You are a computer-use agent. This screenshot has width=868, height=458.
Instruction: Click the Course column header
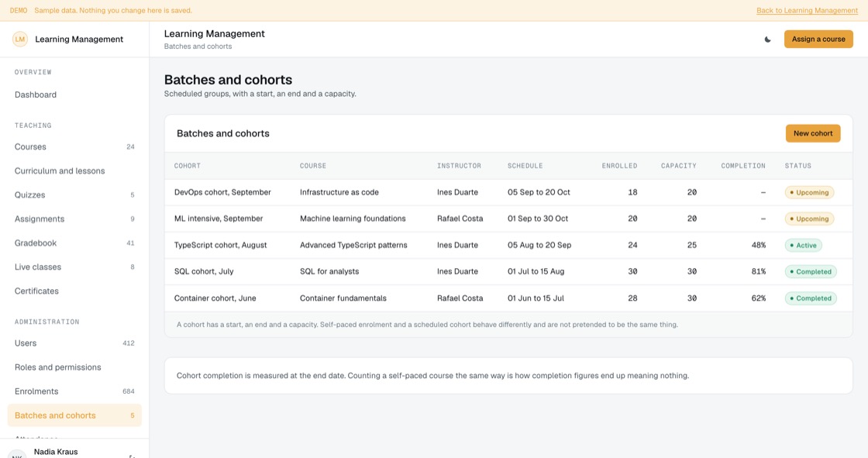click(x=313, y=166)
